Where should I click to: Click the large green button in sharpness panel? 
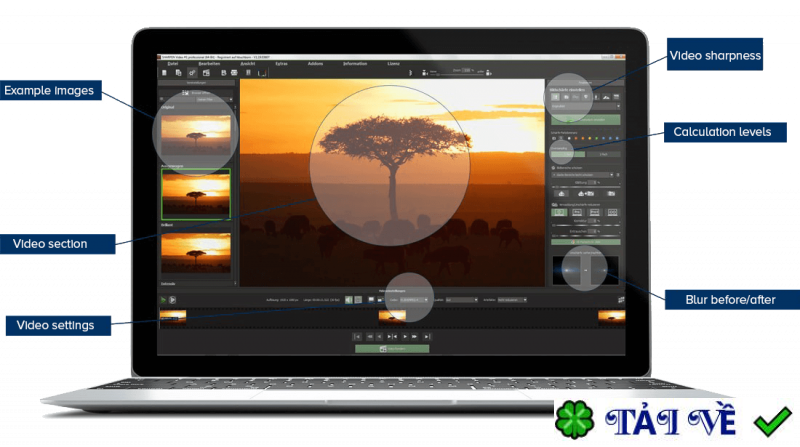click(586, 120)
